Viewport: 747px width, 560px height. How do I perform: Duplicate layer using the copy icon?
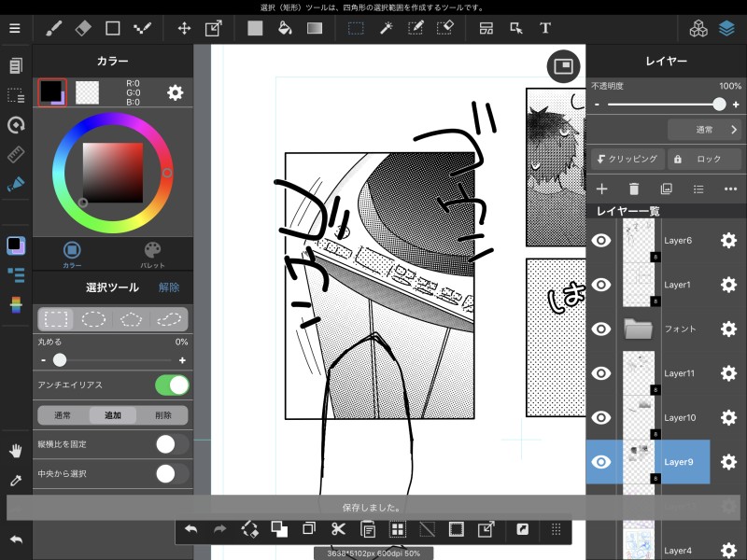point(667,189)
